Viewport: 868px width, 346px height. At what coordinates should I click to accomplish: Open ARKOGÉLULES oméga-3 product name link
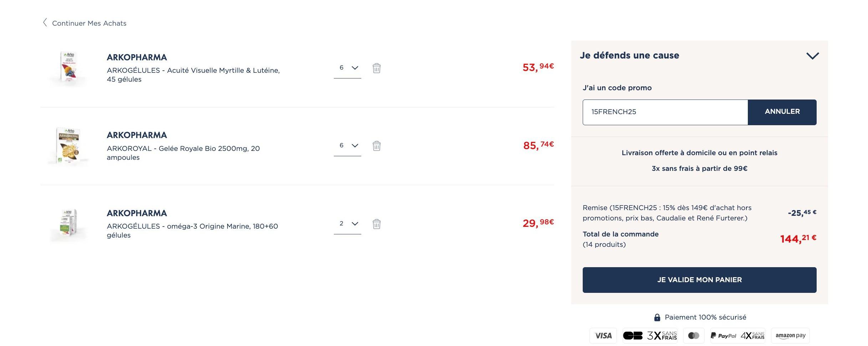(192, 231)
